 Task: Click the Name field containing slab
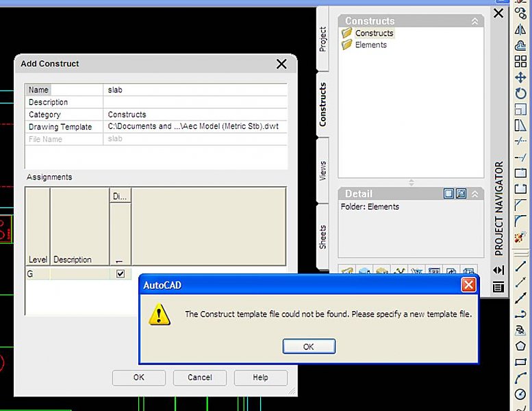[x=195, y=90]
